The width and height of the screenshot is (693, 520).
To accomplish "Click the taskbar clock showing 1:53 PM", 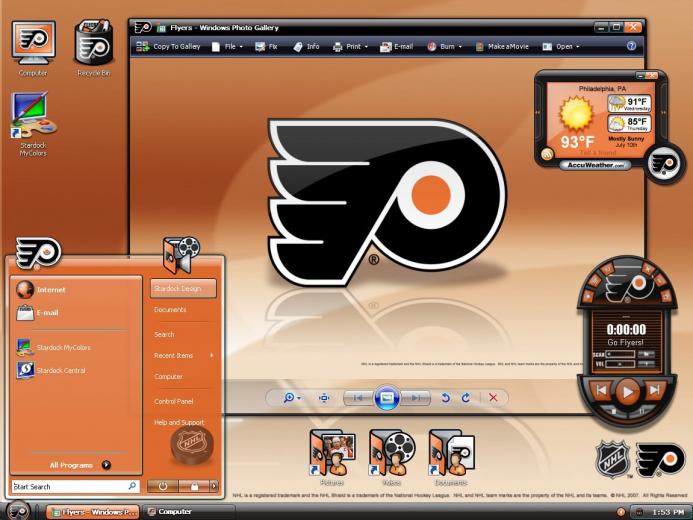I will coord(668,512).
